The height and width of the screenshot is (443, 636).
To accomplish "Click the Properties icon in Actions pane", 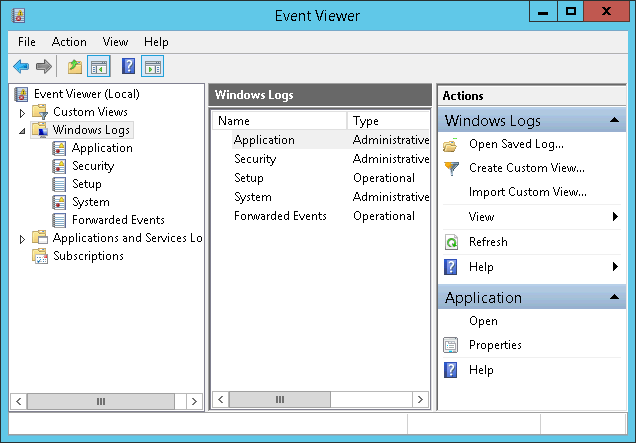I will (451, 345).
